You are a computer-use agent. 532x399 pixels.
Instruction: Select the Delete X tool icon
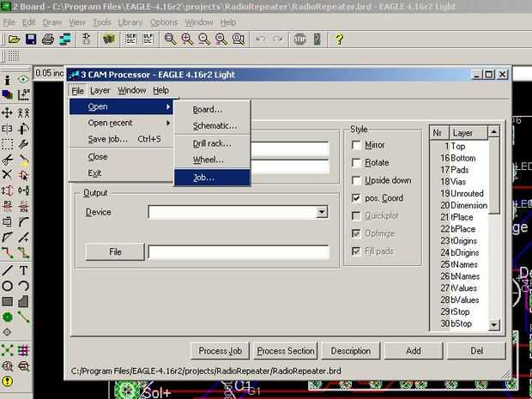click(7, 175)
